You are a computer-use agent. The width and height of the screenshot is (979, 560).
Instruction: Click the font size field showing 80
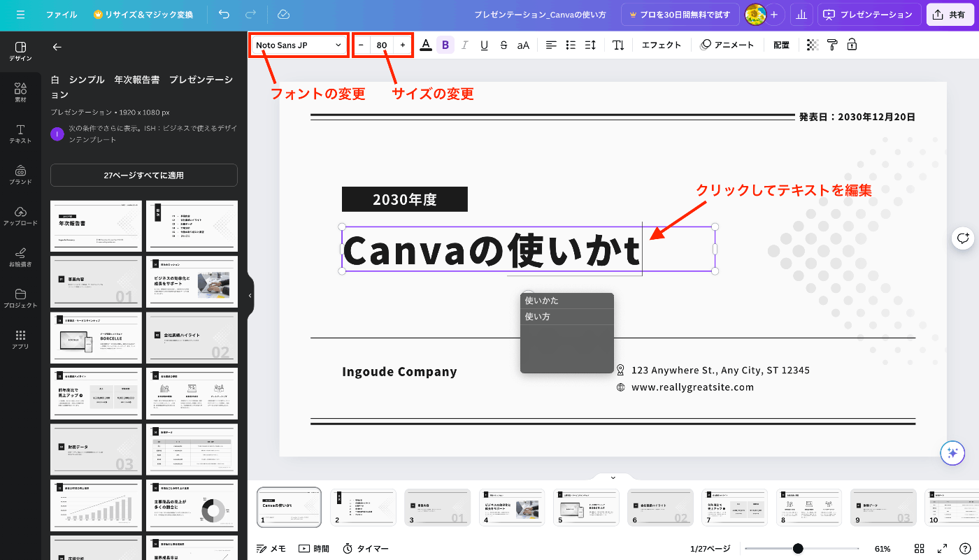382,45
